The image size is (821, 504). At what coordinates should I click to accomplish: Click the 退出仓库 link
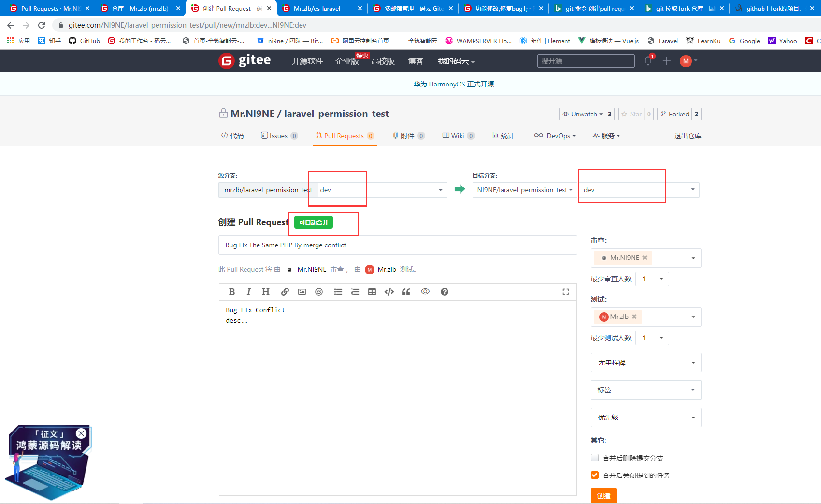688,136
